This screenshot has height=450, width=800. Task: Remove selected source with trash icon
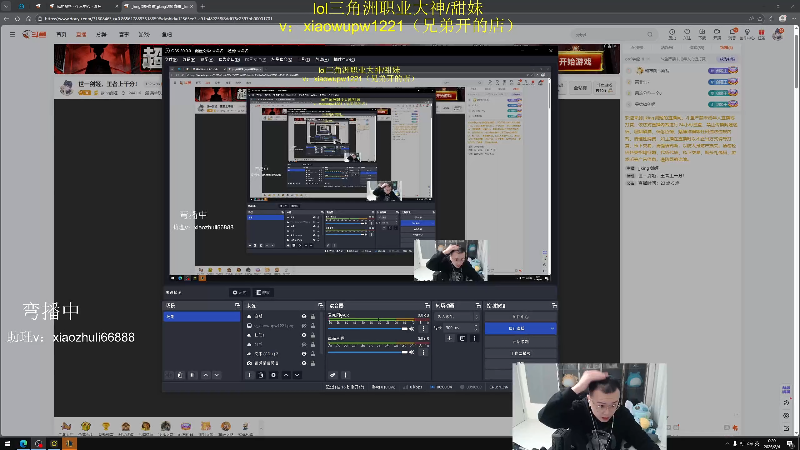pyautogui.click(x=261, y=375)
